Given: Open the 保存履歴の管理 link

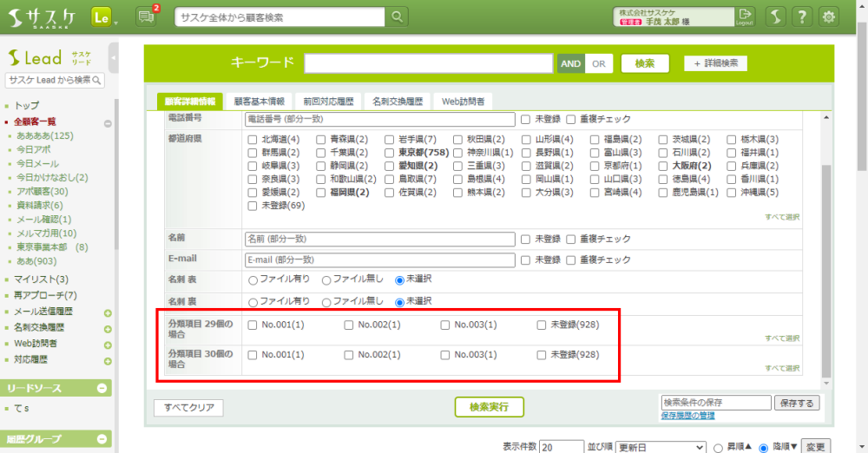Looking at the screenshot, I should [687, 417].
